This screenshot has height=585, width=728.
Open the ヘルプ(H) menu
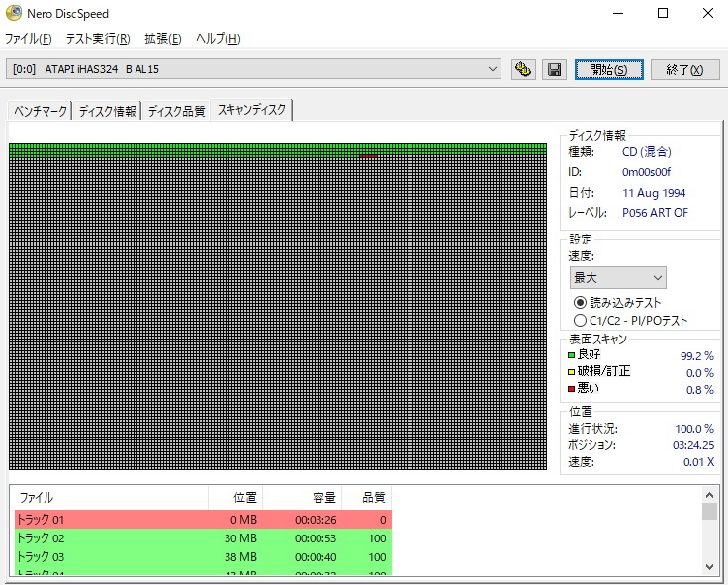pos(219,38)
